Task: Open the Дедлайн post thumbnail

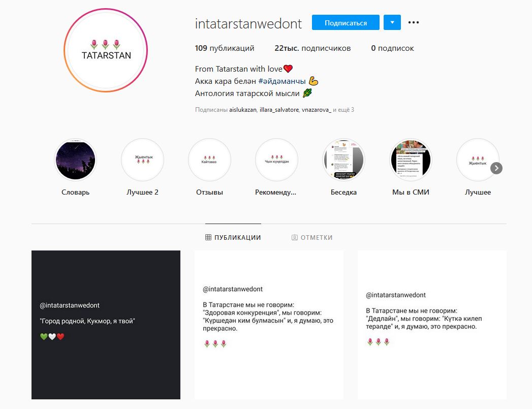Action: click(x=432, y=325)
